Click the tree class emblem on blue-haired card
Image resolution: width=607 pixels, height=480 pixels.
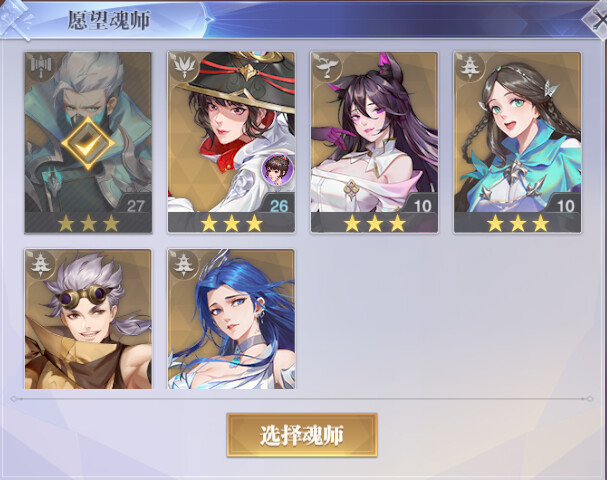tap(184, 264)
